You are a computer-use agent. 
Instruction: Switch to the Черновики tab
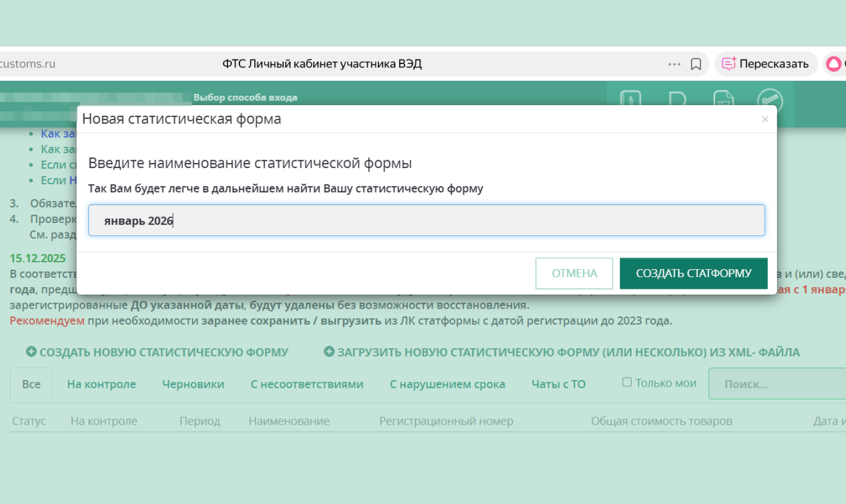point(193,384)
